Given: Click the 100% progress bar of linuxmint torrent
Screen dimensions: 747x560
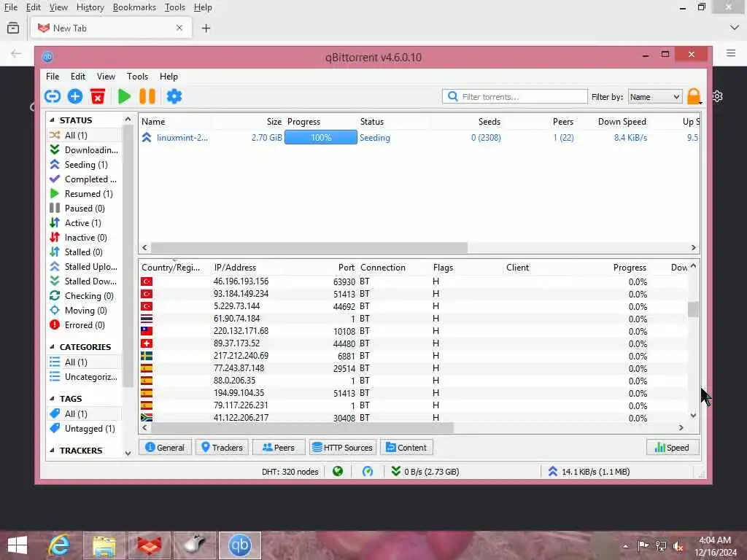Looking at the screenshot, I should [x=321, y=138].
